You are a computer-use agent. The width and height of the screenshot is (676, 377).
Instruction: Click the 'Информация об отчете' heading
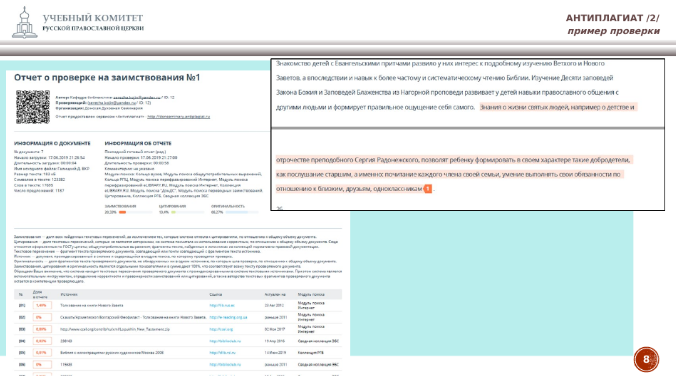coord(138,143)
